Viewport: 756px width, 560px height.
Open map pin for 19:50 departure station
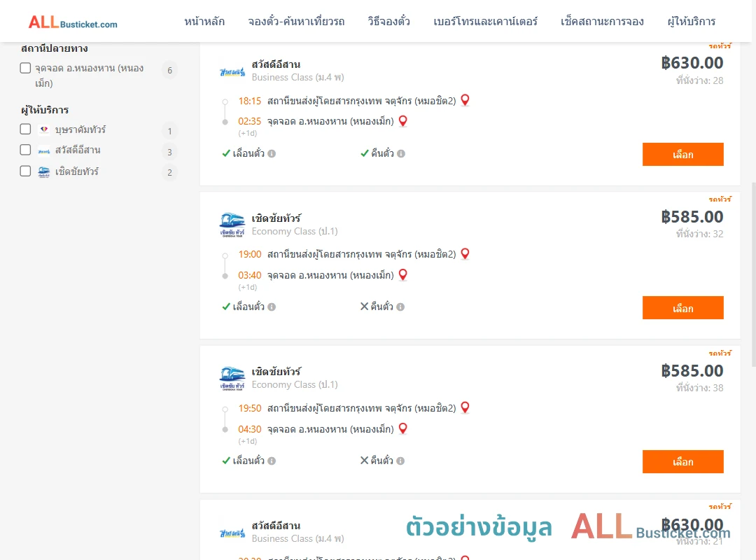coord(465,407)
